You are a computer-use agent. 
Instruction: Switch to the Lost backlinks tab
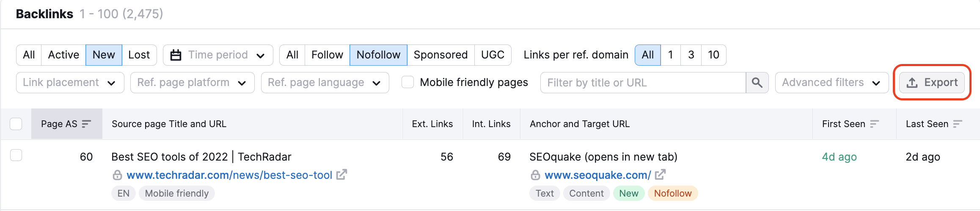[x=139, y=55]
